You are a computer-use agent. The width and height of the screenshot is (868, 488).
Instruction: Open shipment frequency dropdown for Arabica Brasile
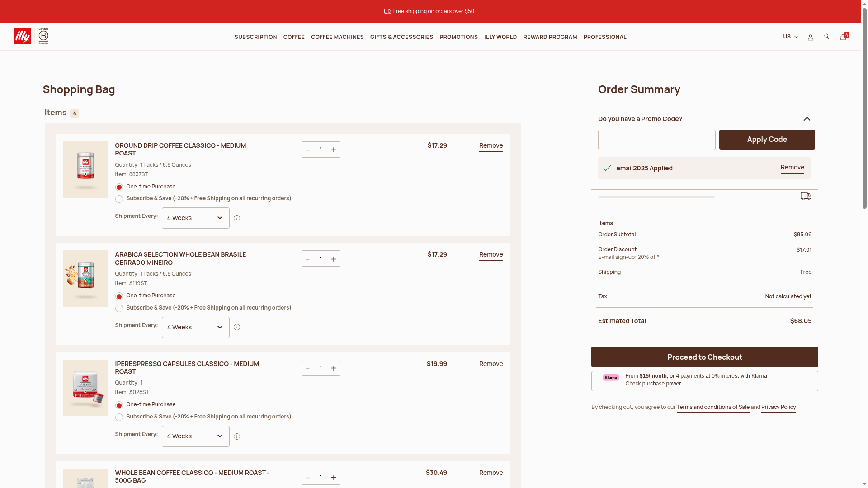[195, 327]
